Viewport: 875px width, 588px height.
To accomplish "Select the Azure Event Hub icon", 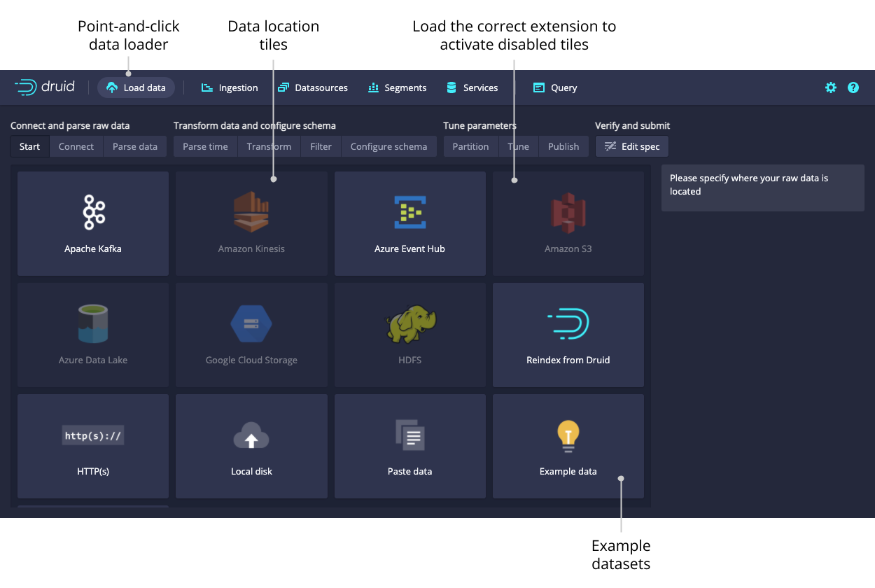I will click(x=409, y=213).
